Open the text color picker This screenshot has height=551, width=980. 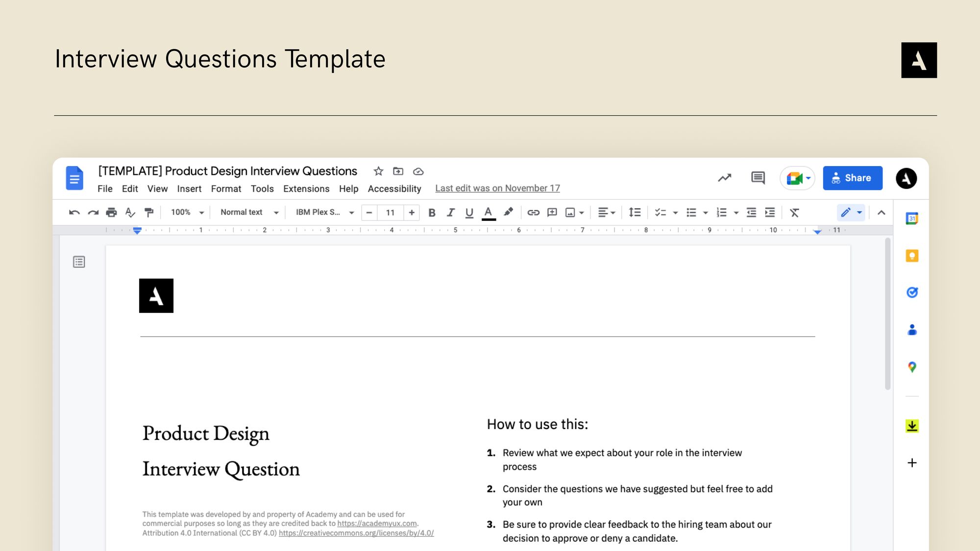tap(488, 212)
